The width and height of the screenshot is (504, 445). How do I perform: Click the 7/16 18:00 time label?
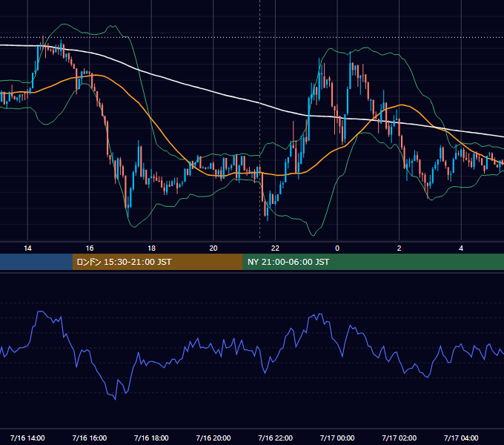(151, 438)
